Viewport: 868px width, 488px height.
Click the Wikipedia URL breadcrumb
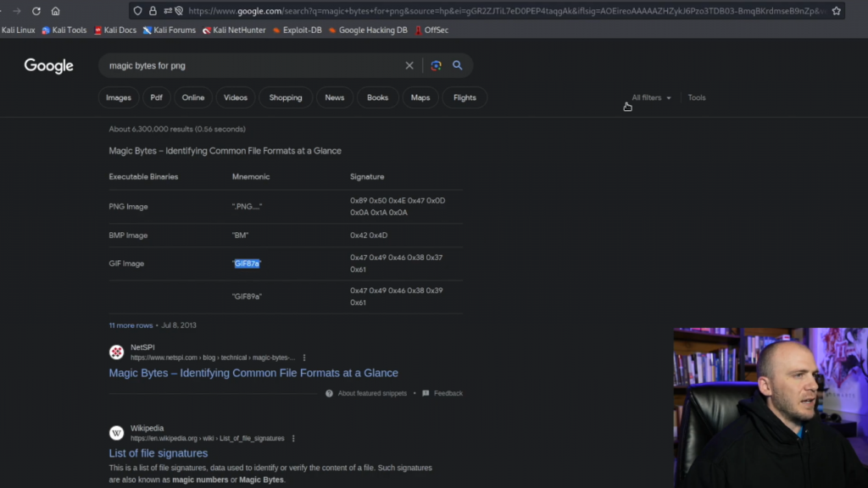point(207,438)
